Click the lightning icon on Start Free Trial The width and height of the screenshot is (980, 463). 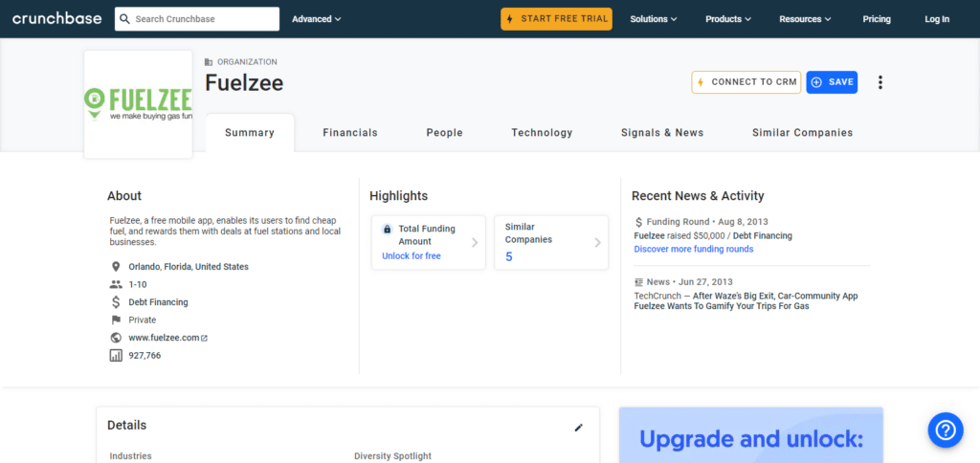point(511,19)
